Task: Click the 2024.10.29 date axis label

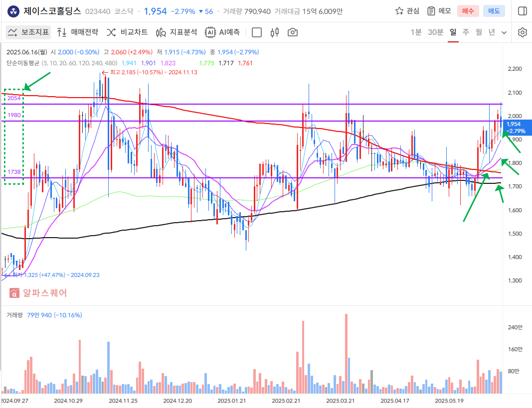Action: pos(68,401)
